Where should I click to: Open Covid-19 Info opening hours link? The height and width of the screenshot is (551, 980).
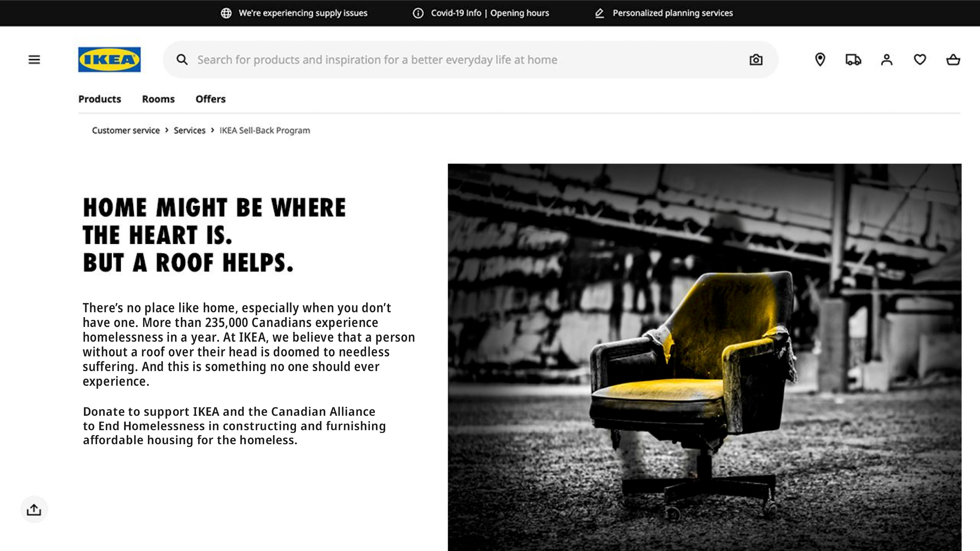(x=490, y=13)
